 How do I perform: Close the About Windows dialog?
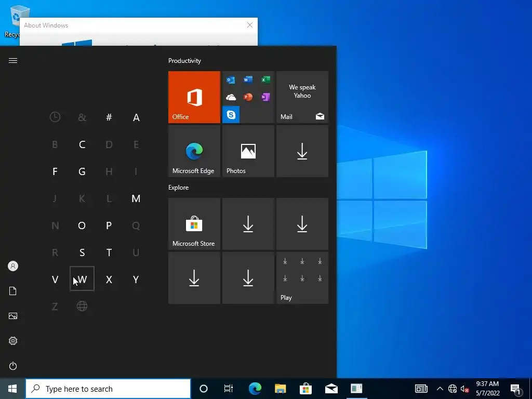250,25
